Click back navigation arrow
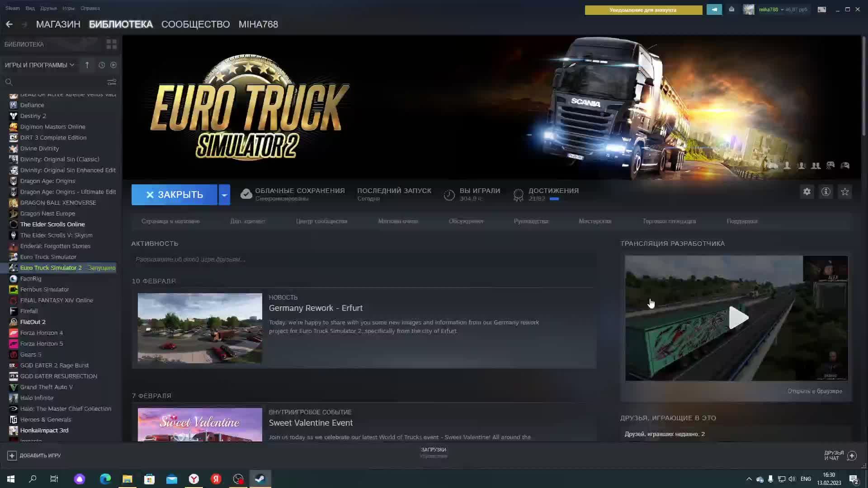This screenshot has height=488, width=868. [9, 24]
